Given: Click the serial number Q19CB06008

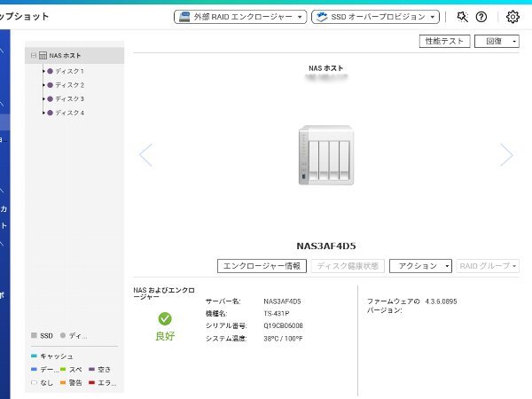Looking at the screenshot, I should pyautogui.click(x=284, y=325).
